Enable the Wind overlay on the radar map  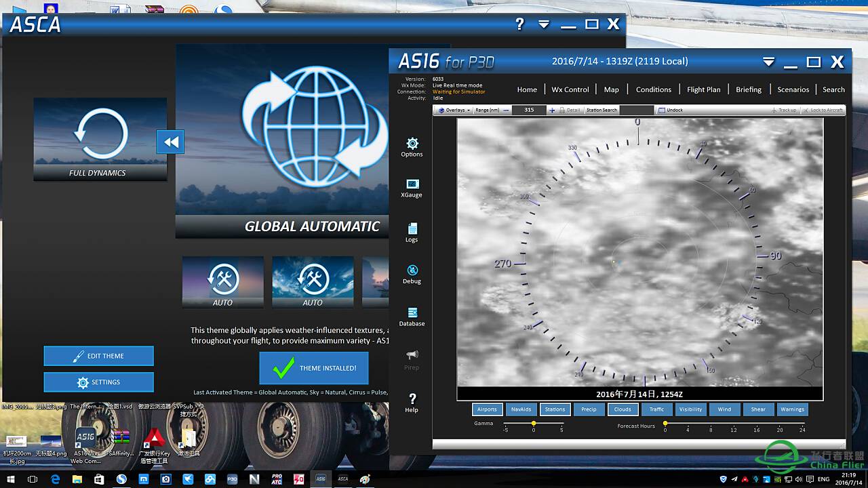pyautogui.click(x=724, y=409)
